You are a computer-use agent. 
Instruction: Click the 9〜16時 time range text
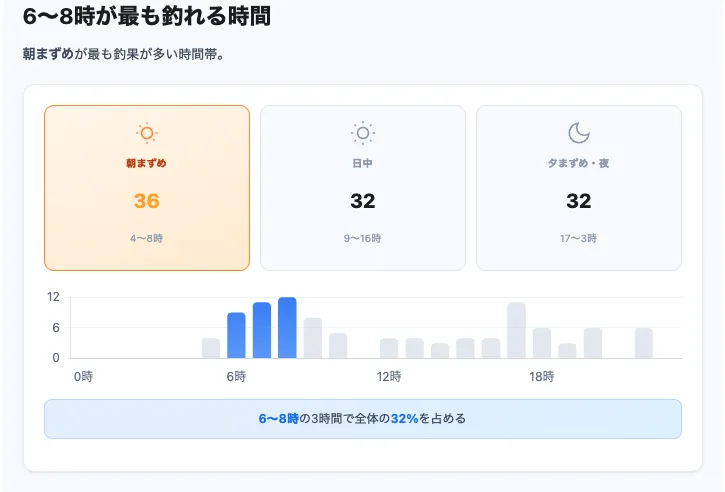tap(362, 239)
